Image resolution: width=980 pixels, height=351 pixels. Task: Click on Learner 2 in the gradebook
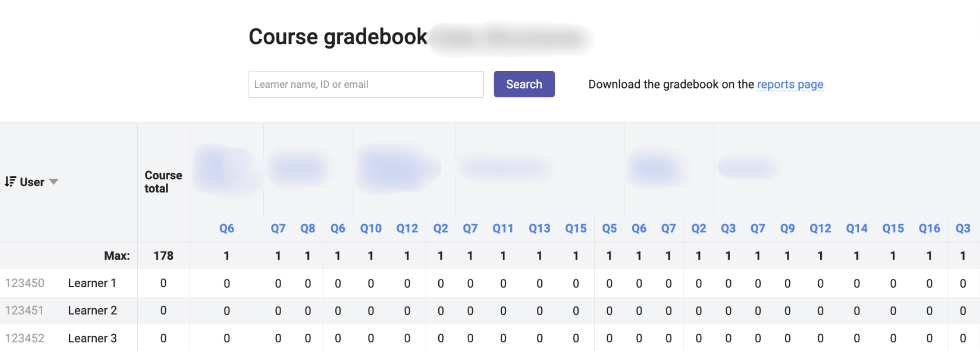pos(92,310)
